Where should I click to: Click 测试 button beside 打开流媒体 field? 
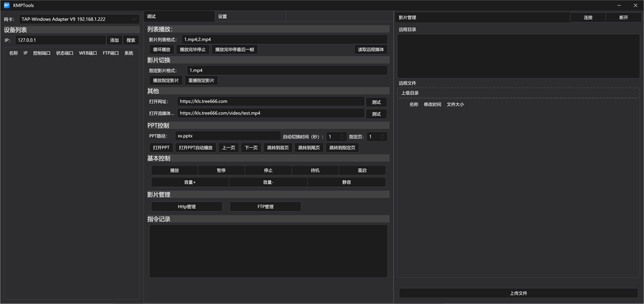coord(376,114)
